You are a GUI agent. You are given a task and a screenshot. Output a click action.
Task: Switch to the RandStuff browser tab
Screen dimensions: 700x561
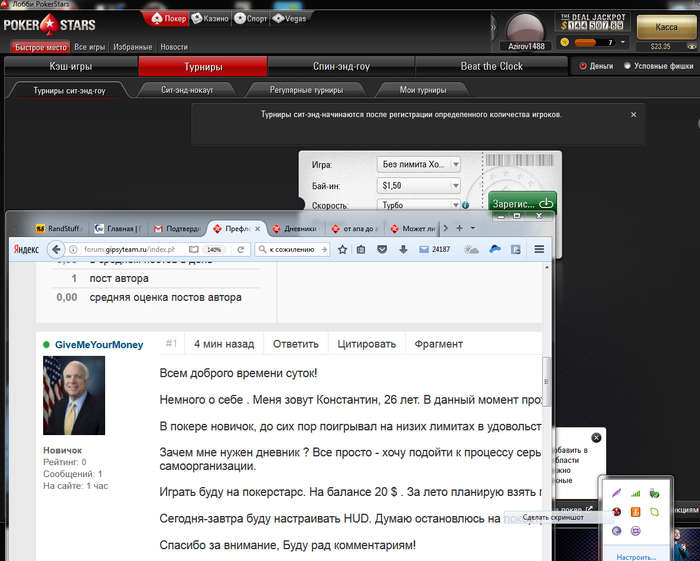[x=60, y=229]
